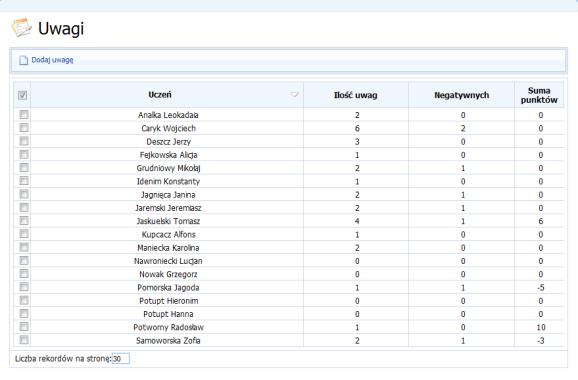The width and height of the screenshot is (578, 380).
Task: Select the Potworny Radosław row name
Action: coord(168,327)
